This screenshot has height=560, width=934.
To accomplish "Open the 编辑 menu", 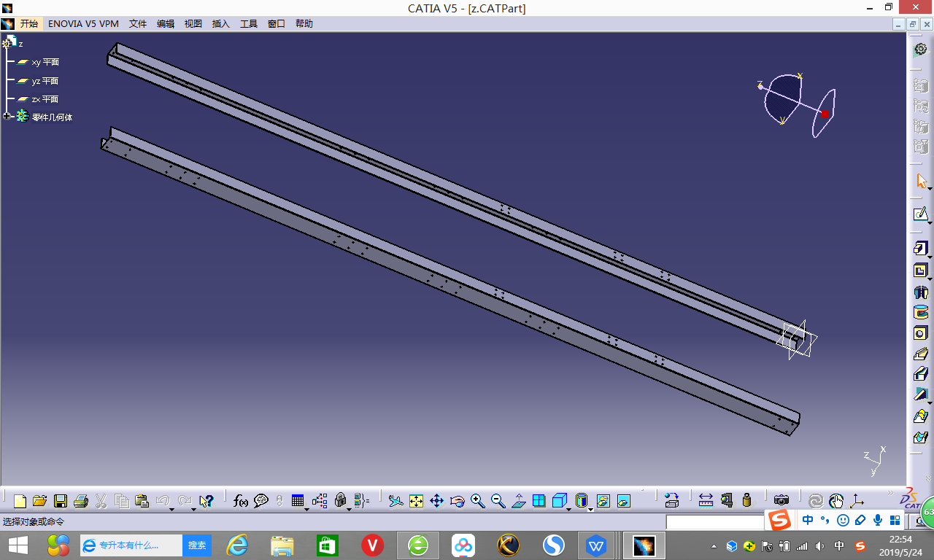I will (x=166, y=23).
